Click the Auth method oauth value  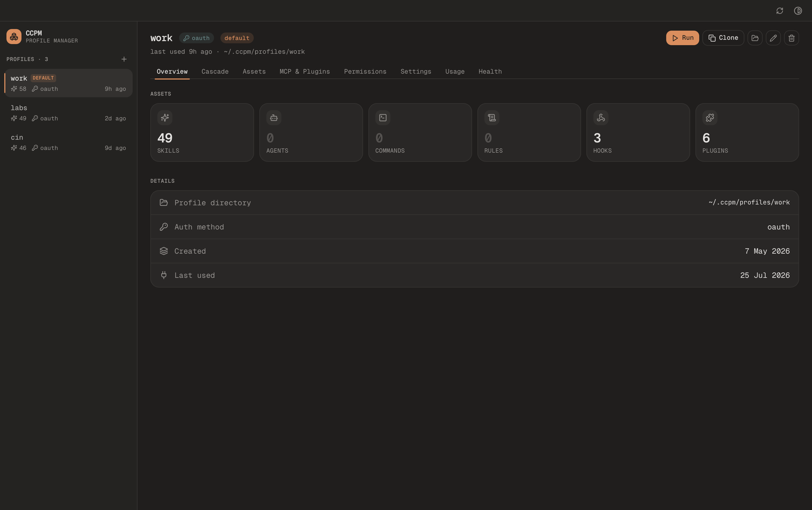(779, 227)
